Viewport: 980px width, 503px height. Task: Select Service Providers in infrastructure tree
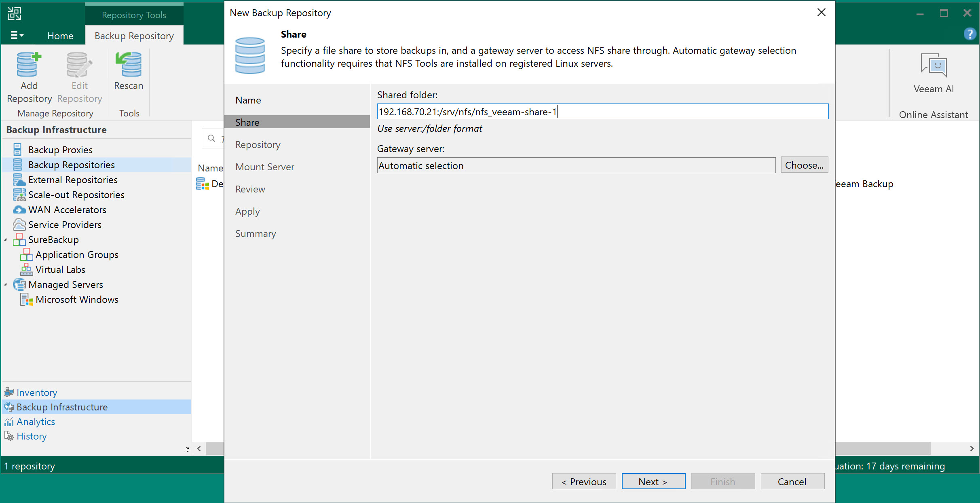tap(65, 225)
